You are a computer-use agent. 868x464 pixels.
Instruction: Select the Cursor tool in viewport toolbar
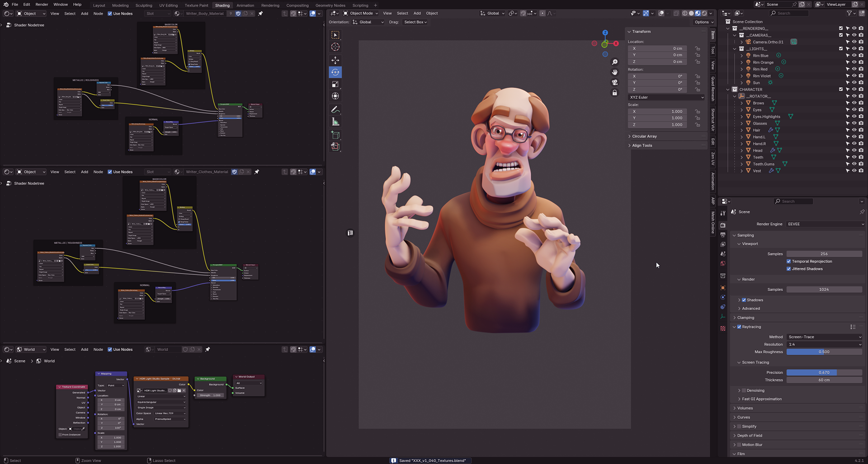point(335,47)
